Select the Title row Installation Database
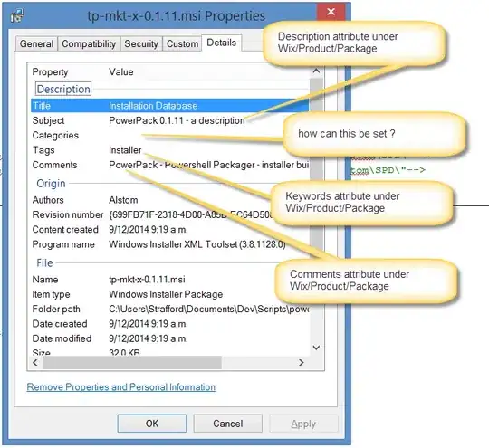Image resolution: width=489 pixels, height=448 pixels. pos(170,106)
